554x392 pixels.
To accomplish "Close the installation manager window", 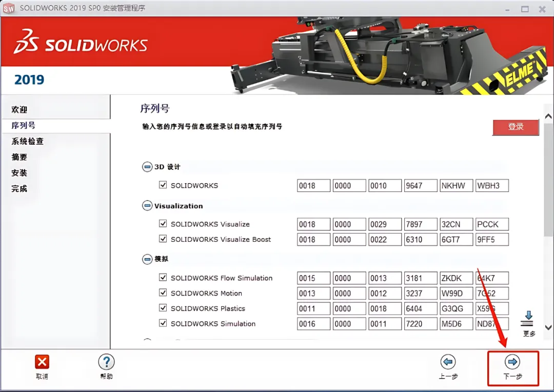I will click(x=542, y=9).
